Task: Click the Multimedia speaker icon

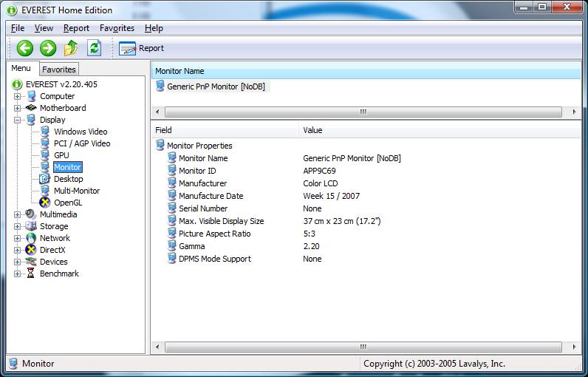Action: 31,214
